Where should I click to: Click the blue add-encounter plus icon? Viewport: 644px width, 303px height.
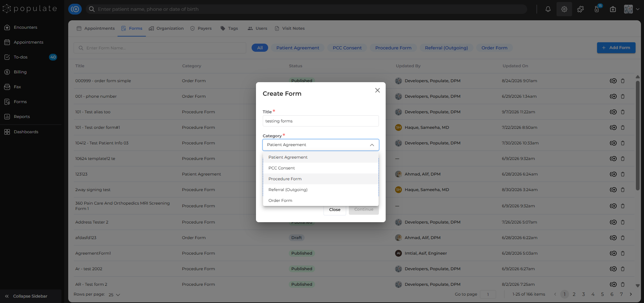pyautogui.click(x=75, y=9)
